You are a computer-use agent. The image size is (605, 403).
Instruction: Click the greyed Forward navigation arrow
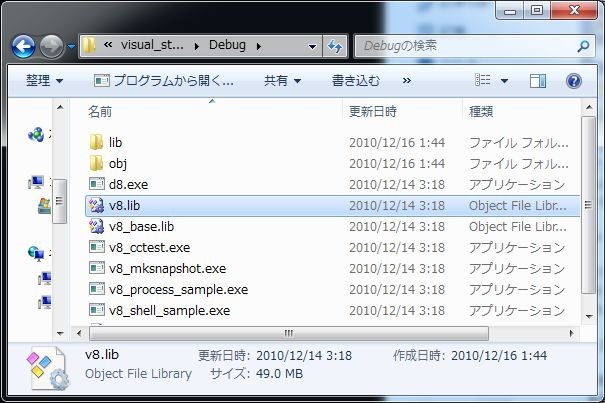tap(52, 47)
